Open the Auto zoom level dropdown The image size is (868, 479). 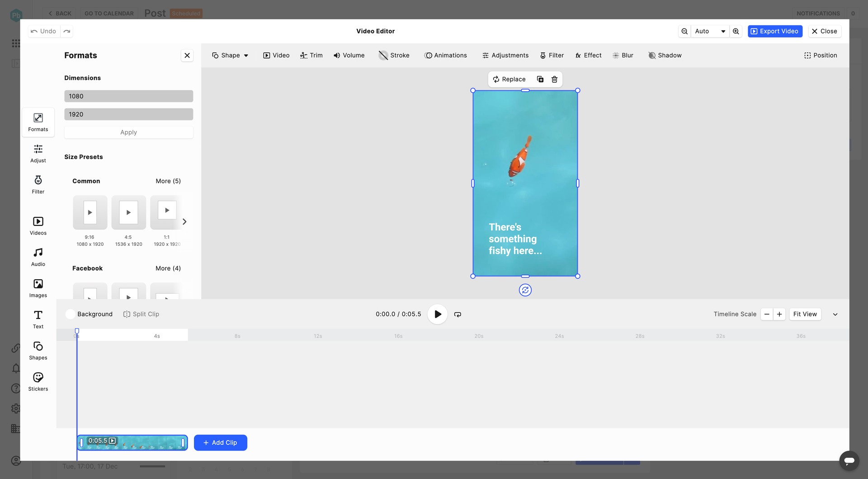[x=710, y=31]
